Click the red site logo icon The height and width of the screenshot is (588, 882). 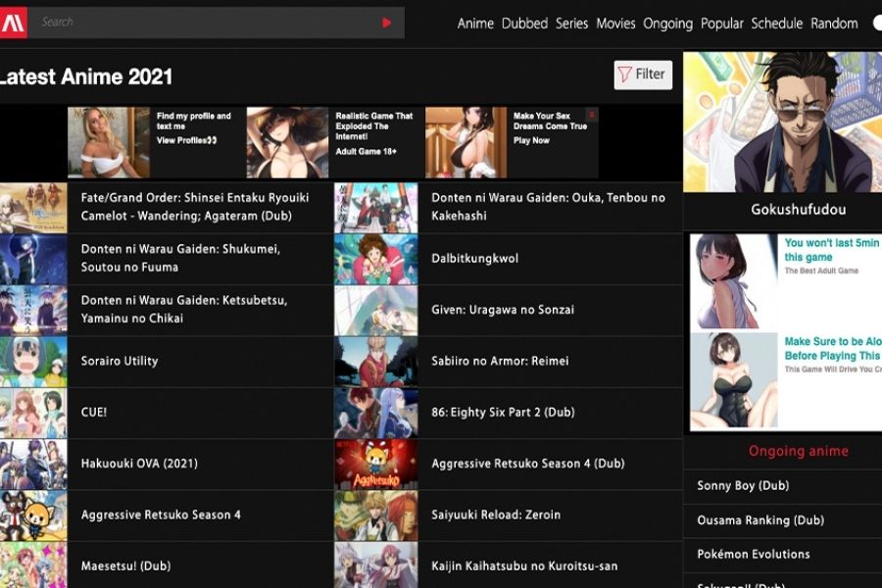[13, 23]
